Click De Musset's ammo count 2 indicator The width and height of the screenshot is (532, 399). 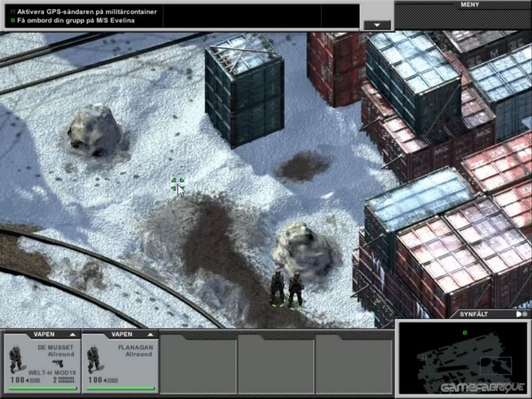tap(64, 380)
